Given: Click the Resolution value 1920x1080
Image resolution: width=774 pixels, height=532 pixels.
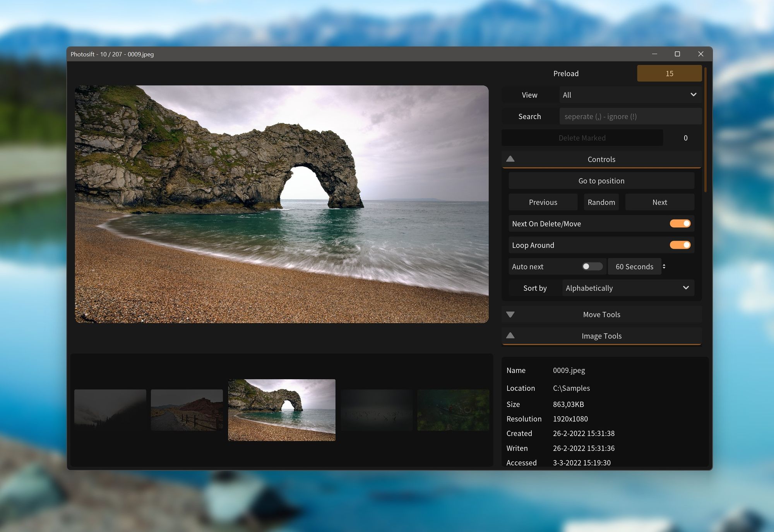Looking at the screenshot, I should (570, 419).
